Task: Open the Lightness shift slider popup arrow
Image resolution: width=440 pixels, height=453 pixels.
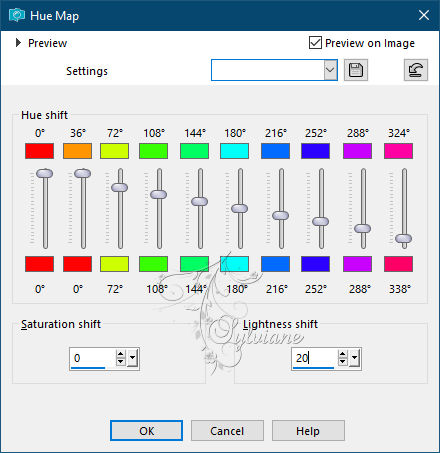Action: (x=354, y=358)
